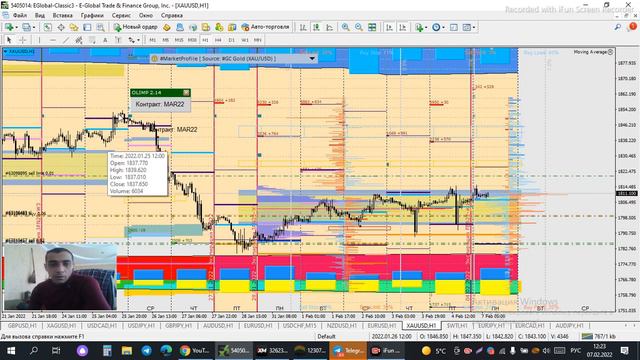Open the Profiles toolbar button

(x=26, y=27)
